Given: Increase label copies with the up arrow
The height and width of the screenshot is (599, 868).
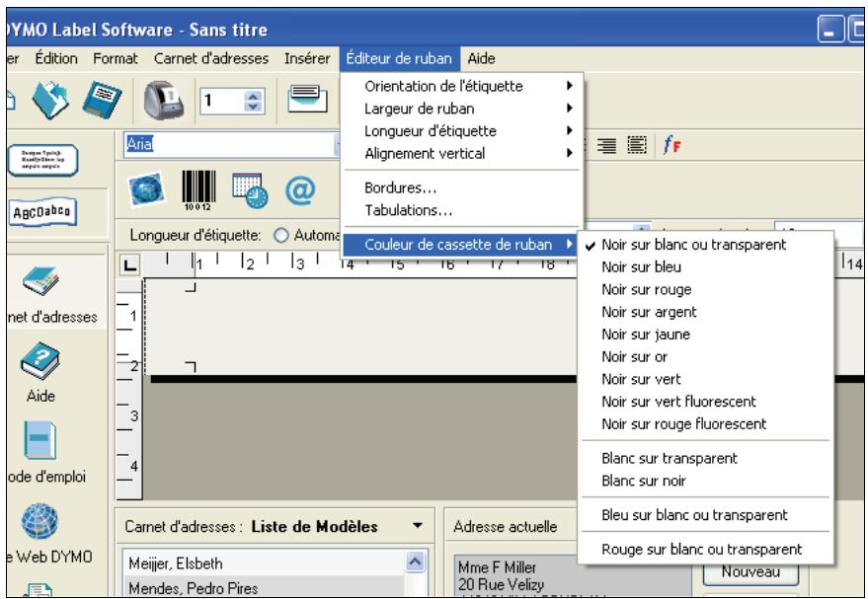Looking at the screenshot, I should pyautogui.click(x=253, y=96).
